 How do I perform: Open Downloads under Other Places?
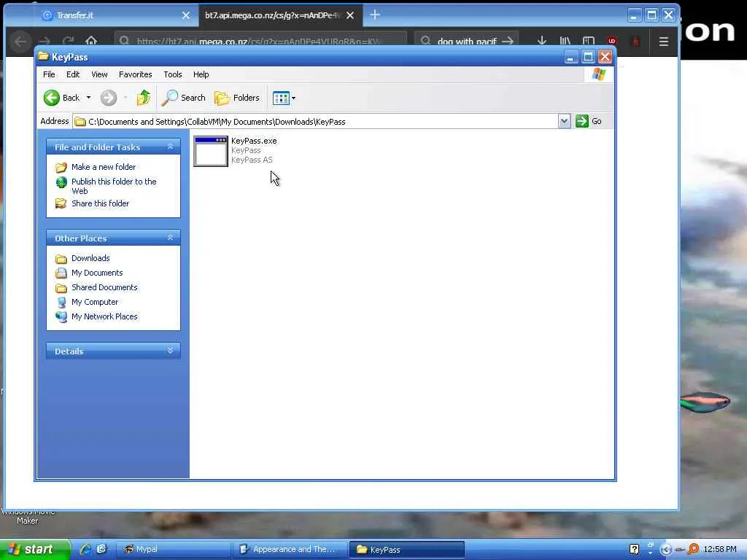[x=90, y=258]
